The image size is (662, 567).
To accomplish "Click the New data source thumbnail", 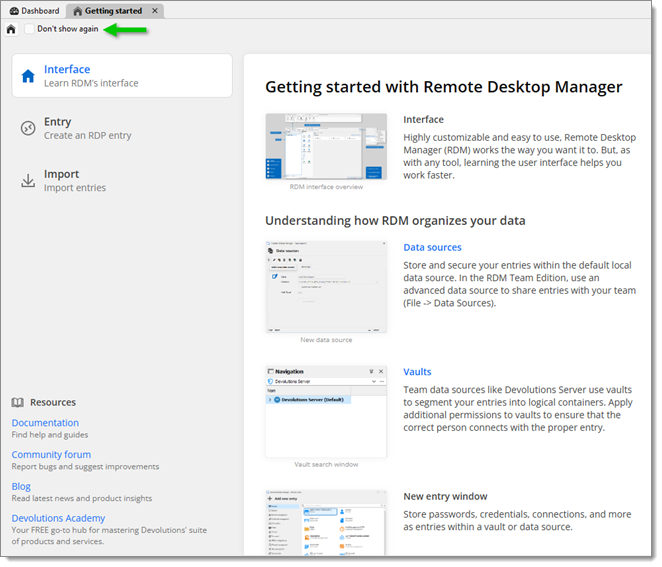I will tap(326, 287).
